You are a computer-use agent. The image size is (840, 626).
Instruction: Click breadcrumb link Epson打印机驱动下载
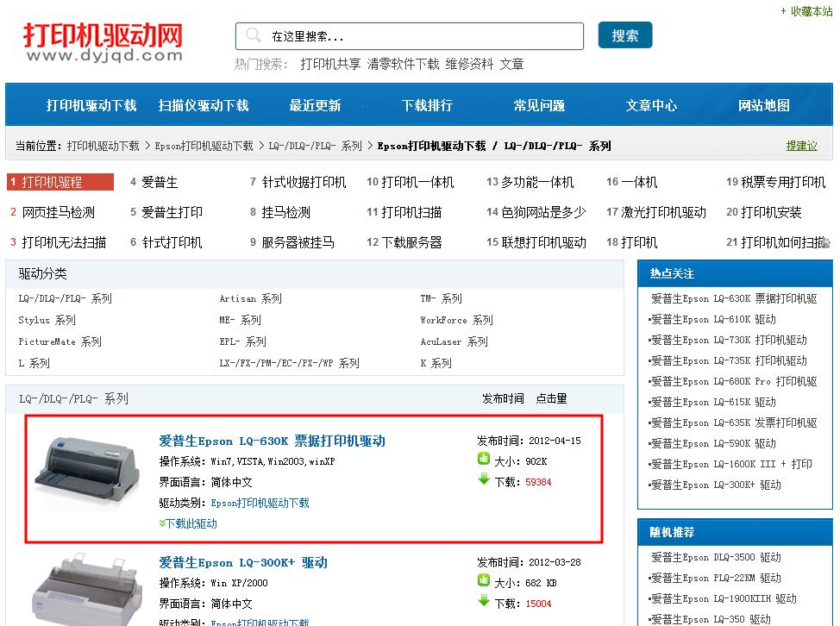204,146
